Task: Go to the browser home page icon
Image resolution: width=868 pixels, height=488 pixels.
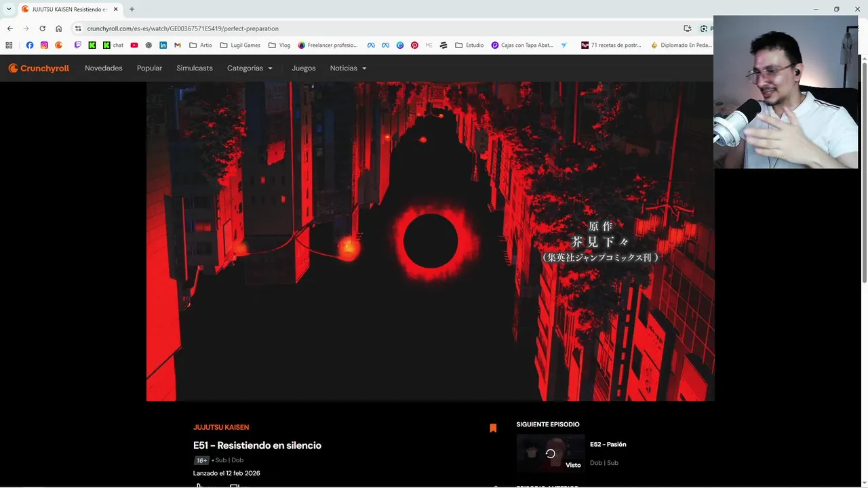Action: pos(58,28)
